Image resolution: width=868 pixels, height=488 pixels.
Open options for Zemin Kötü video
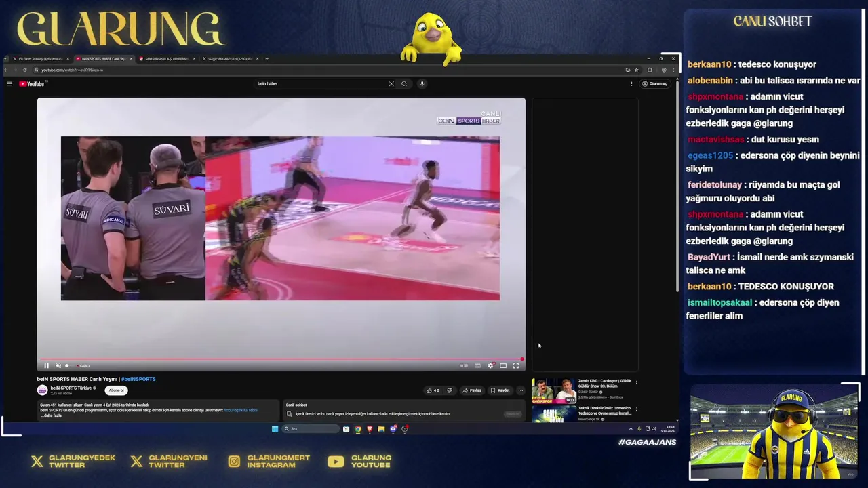coord(636,382)
